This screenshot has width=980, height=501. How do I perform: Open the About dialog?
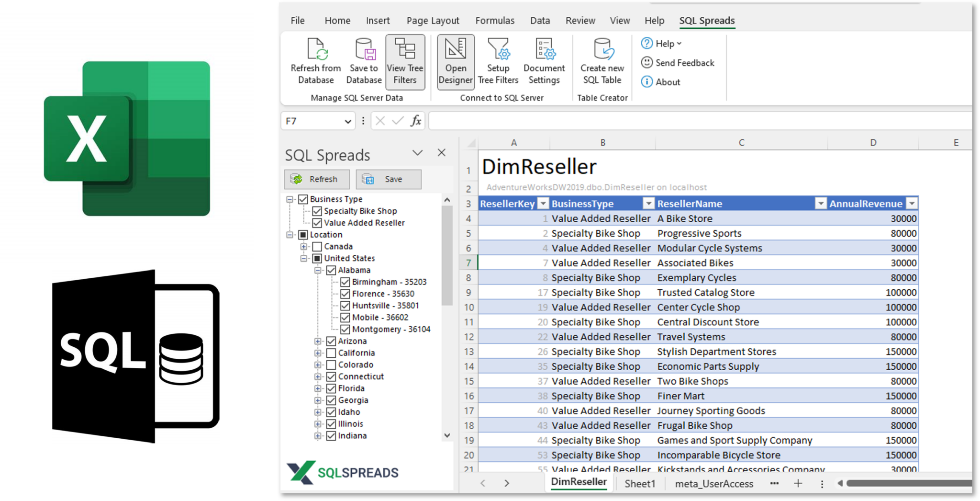click(660, 82)
